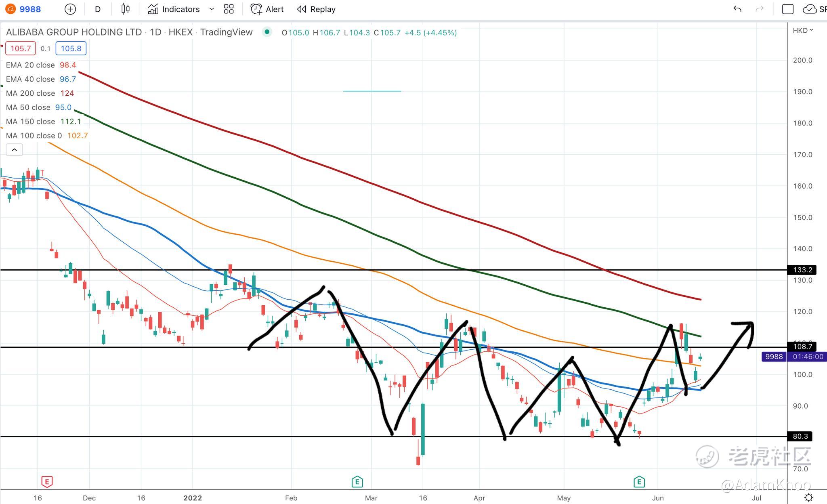
Task: Create a new Alert
Action: (267, 9)
